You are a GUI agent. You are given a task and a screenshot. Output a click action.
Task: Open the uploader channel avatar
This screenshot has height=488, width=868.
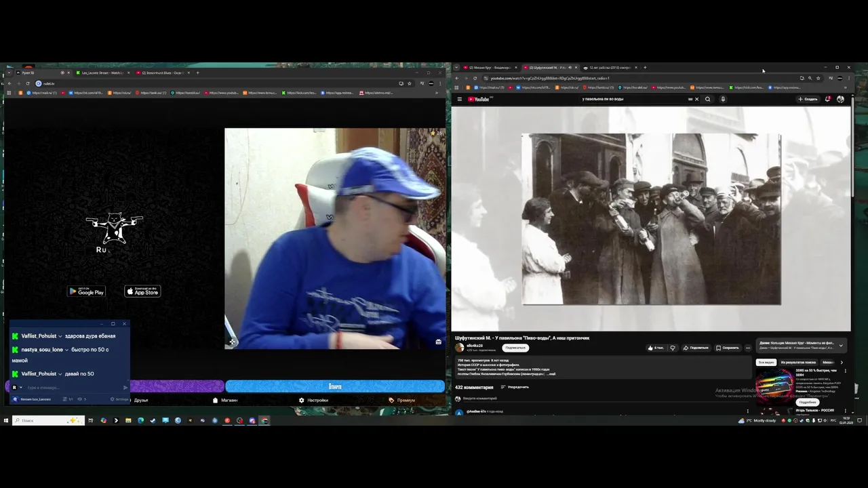(x=459, y=347)
